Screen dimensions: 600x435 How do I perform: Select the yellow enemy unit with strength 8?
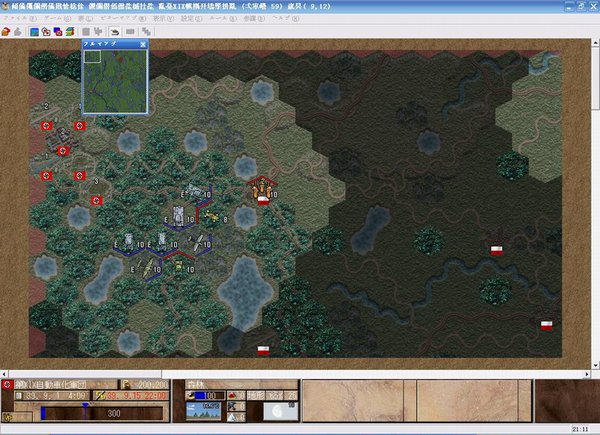tap(211, 217)
